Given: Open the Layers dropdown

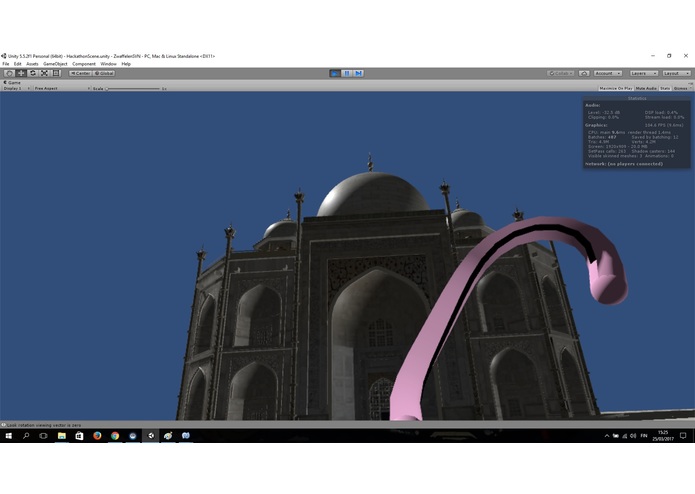Looking at the screenshot, I should point(644,73).
